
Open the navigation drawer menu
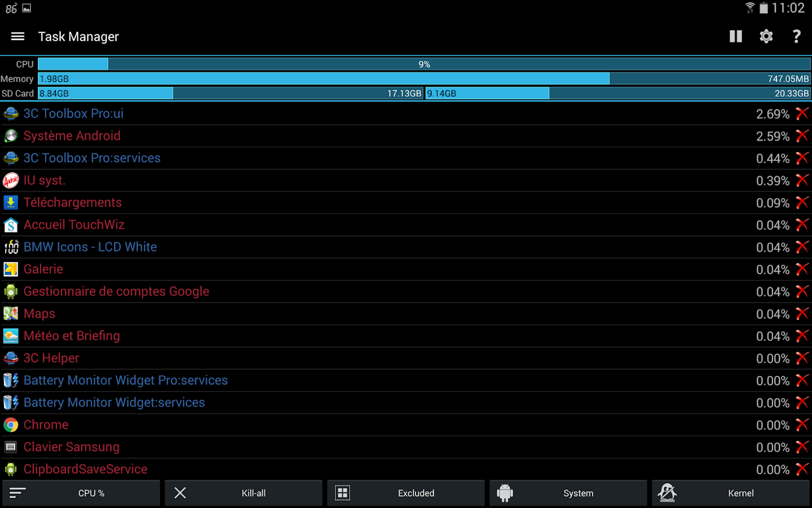17,36
